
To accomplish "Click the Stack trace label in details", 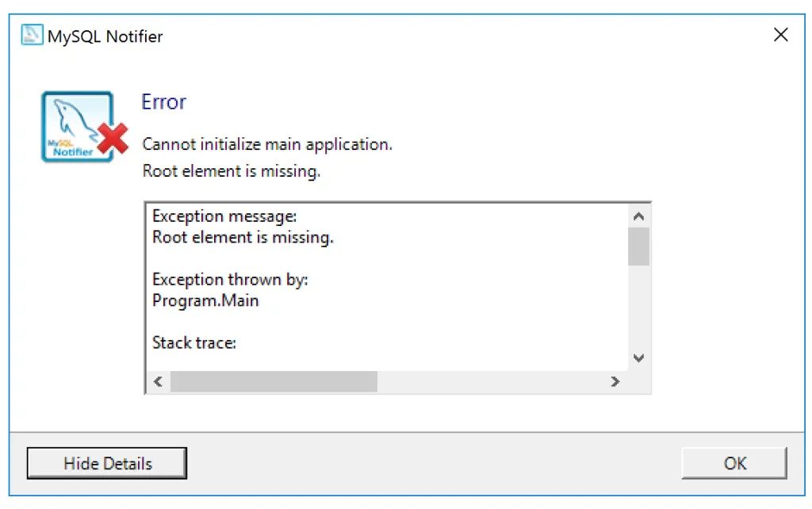I will click(x=193, y=343).
